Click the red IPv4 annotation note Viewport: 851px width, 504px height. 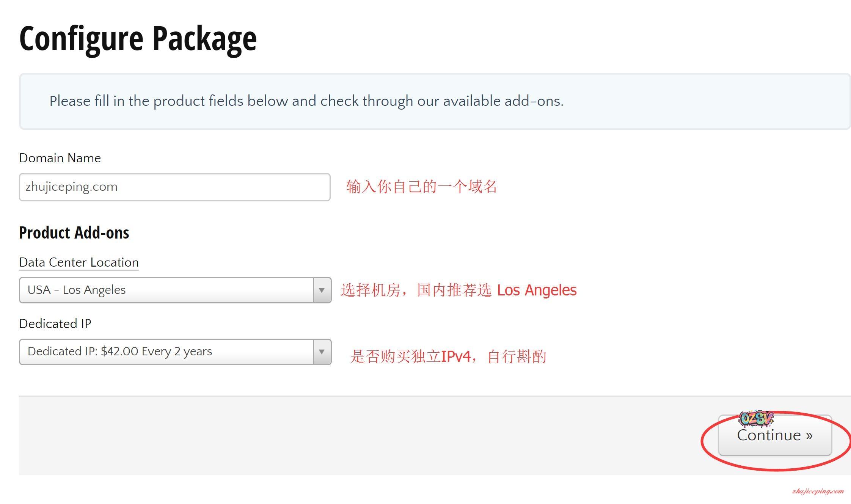click(448, 356)
